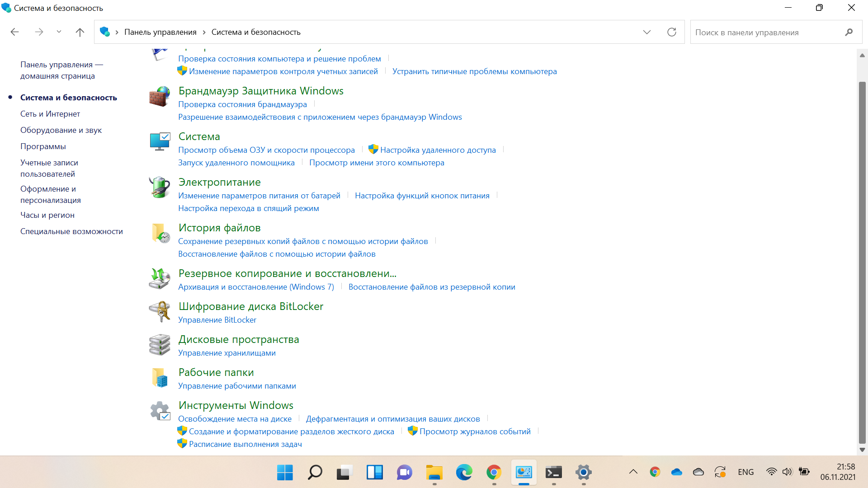Click Настройка функций кнопок питания

(x=422, y=196)
